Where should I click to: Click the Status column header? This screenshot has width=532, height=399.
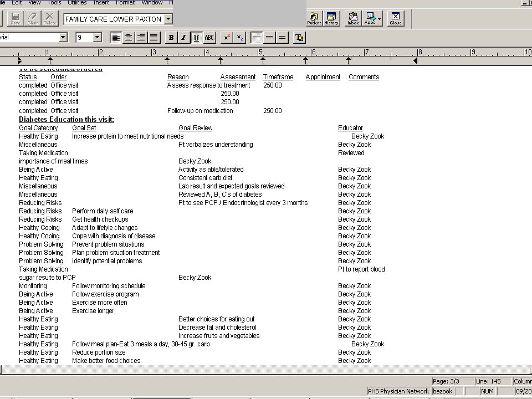click(28, 77)
